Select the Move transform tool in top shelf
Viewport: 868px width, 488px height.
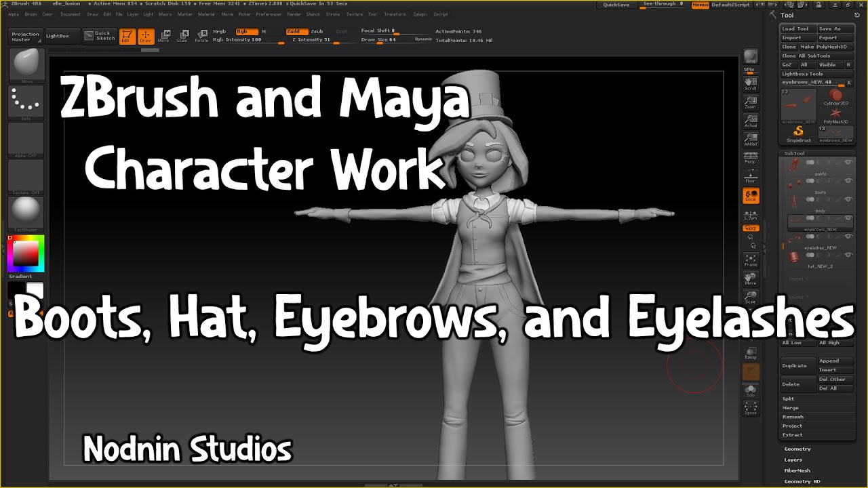(x=163, y=37)
